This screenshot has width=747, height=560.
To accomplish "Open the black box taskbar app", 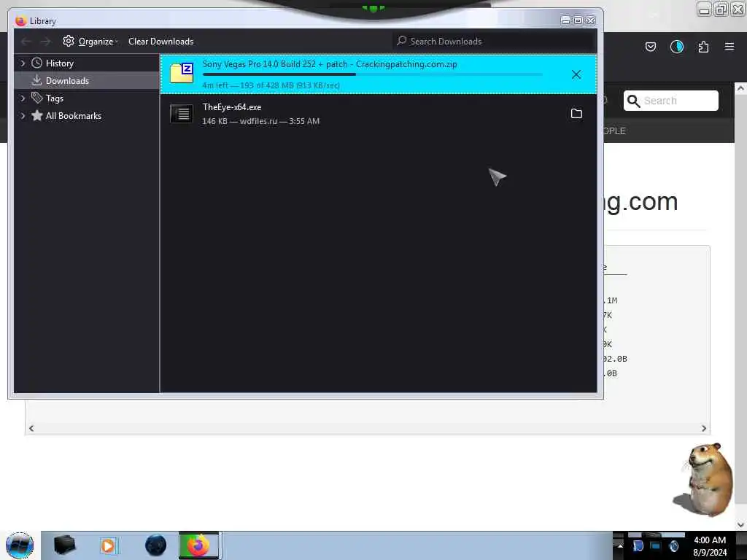I will coord(64,545).
